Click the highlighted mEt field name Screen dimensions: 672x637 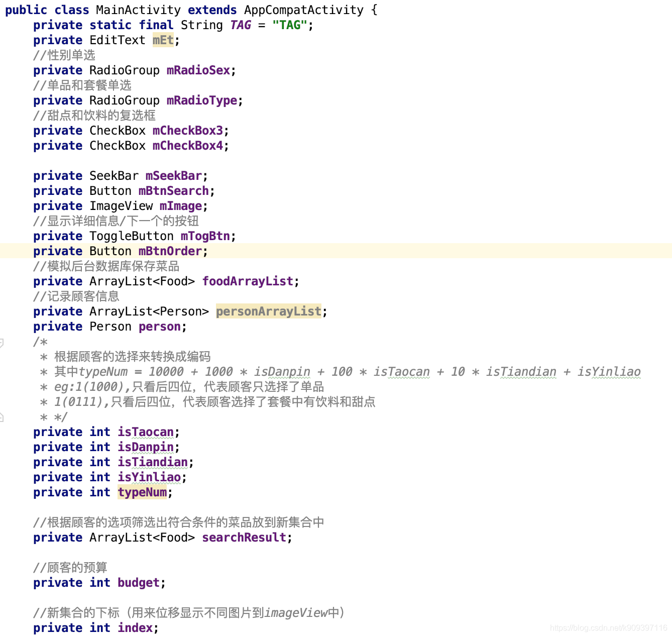[163, 40]
